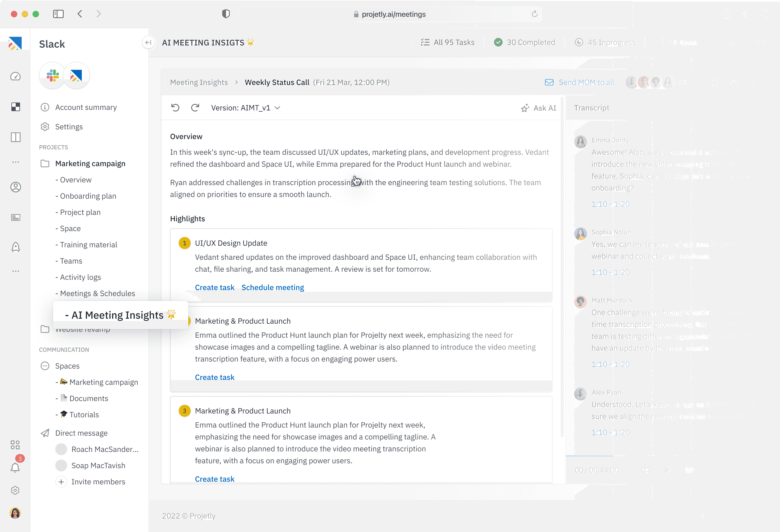Open the Version AIMT_v1 dropdown
The width and height of the screenshot is (780, 532).
(x=246, y=108)
